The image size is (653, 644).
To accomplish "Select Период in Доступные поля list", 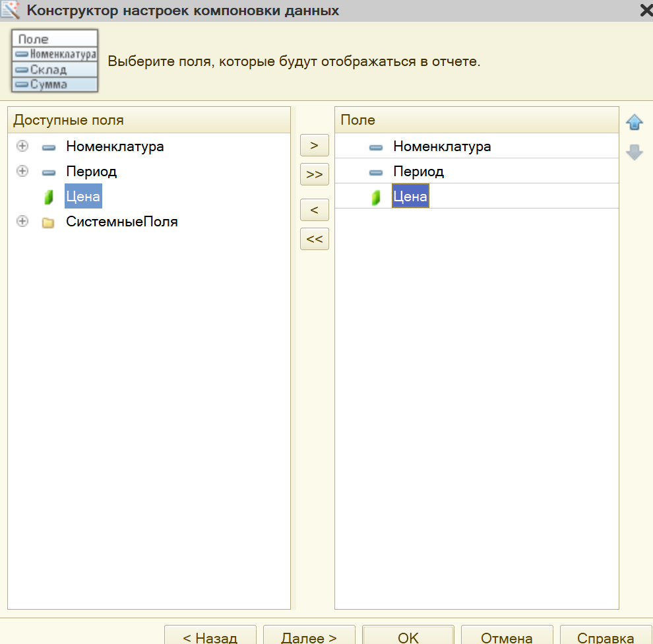I will [x=91, y=172].
